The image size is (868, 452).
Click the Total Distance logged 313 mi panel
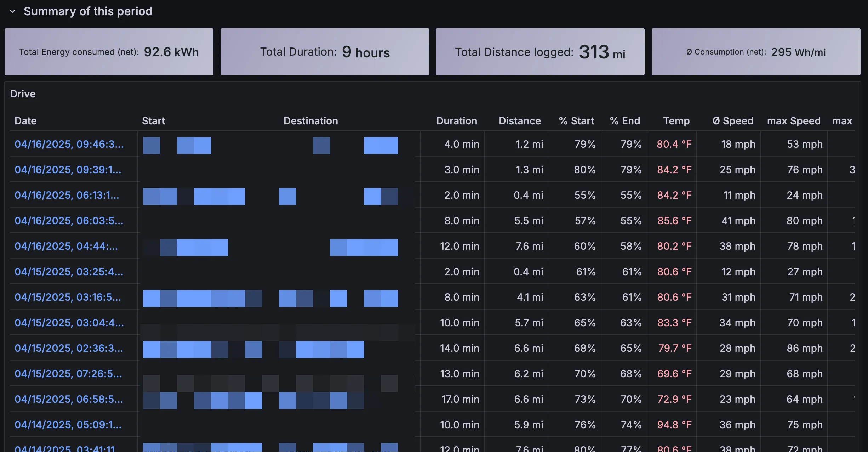click(x=540, y=51)
